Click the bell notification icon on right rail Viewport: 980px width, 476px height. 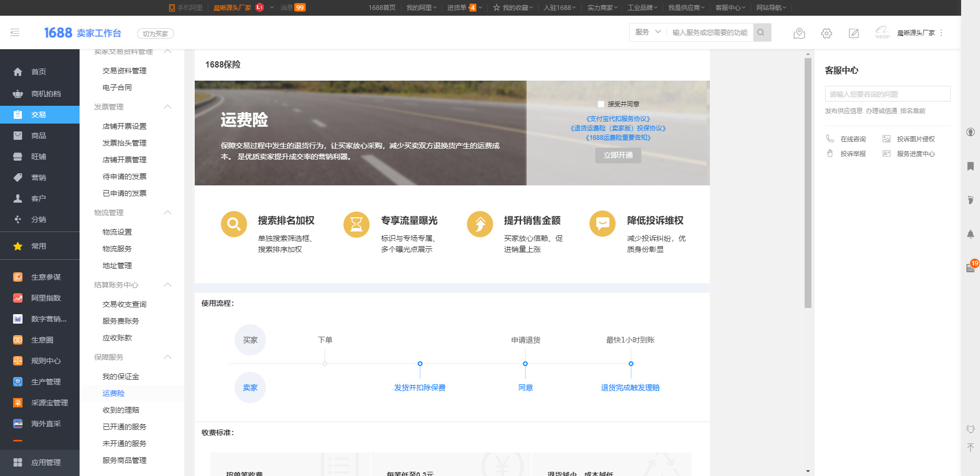(971, 234)
